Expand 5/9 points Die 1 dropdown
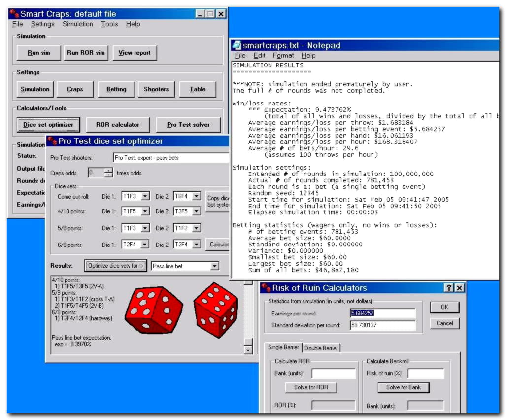 tap(145, 228)
